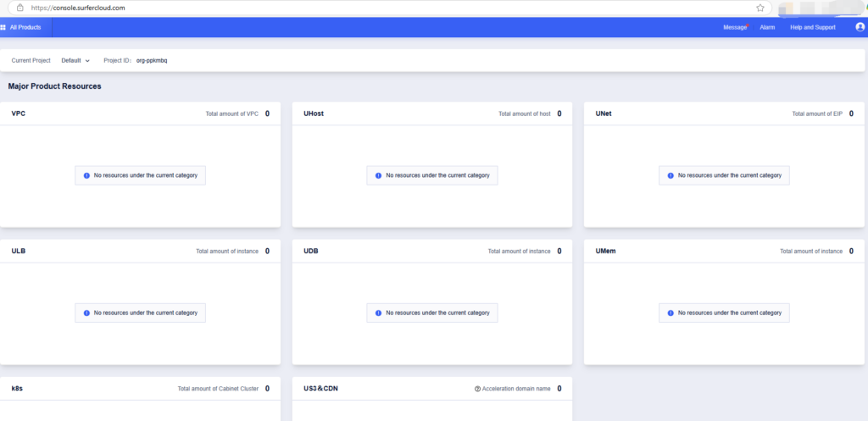
Task: Expand the Default project dropdown
Action: click(75, 61)
